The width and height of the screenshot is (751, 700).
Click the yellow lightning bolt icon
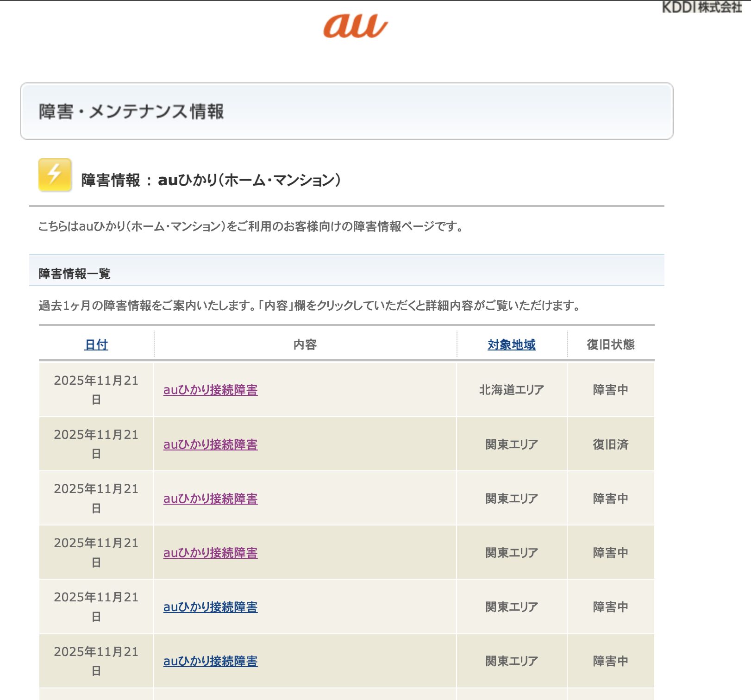[55, 175]
